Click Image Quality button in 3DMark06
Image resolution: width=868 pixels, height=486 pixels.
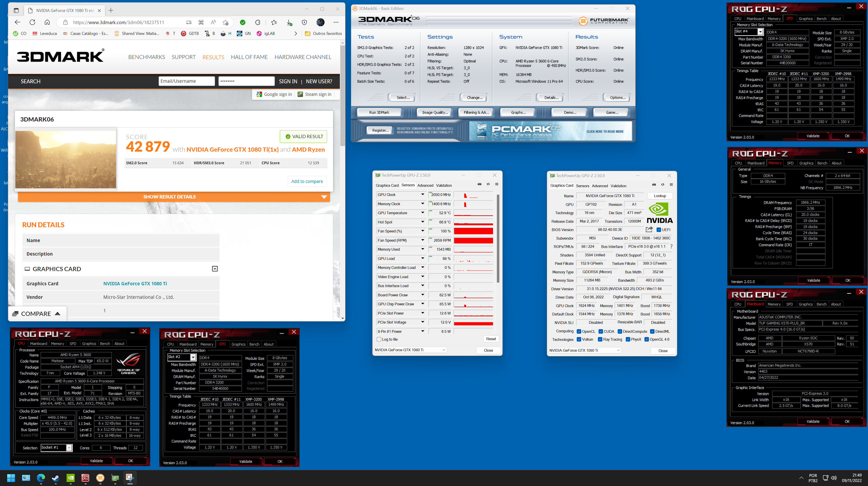(x=435, y=112)
